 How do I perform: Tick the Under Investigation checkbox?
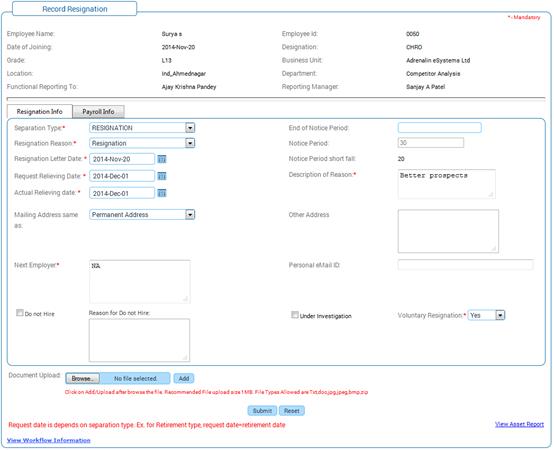pyautogui.click(x=295, y=315)
